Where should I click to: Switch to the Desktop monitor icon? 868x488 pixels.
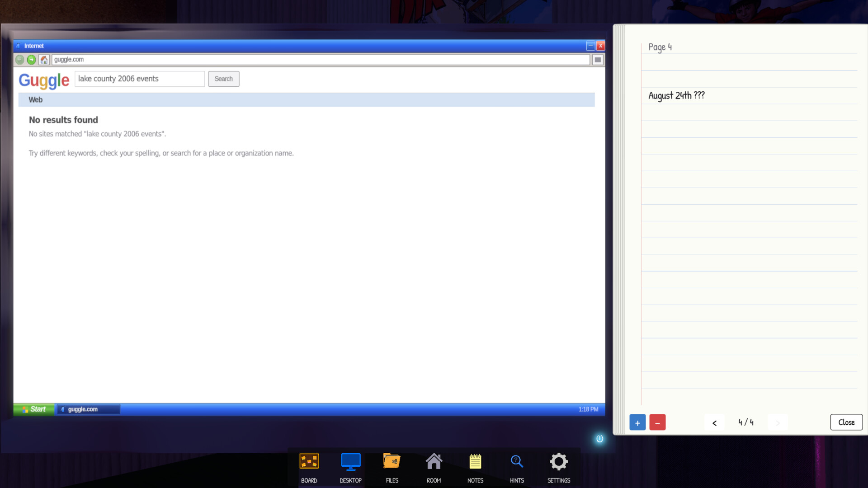(351, 461)
